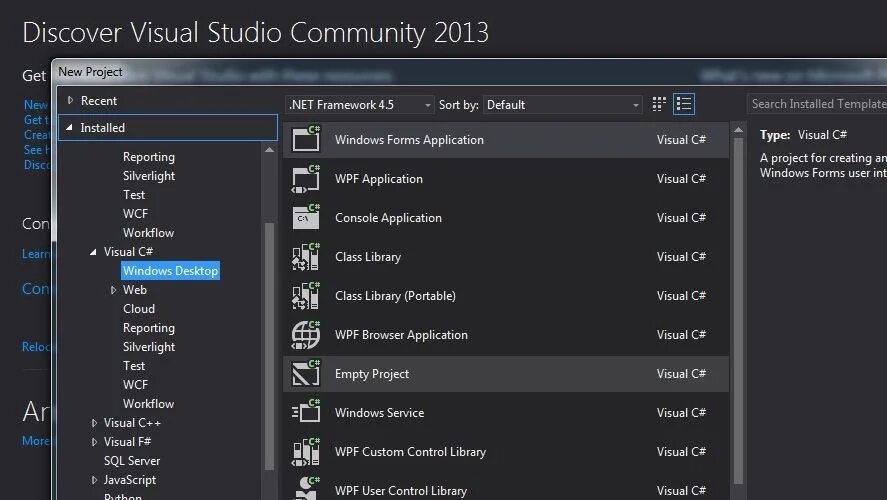Select SQL Server in the template tree
This screenshot has height=500, width=887.
click(x=132, y=460)
